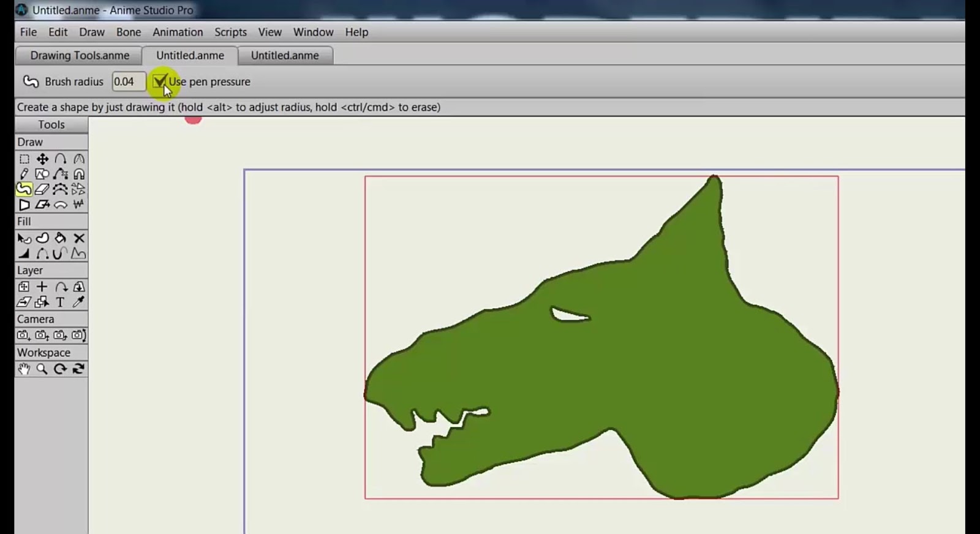Pick the Noise zigzag tool
The height and width of the screenshot is (534, 980).
tap(79, 205)
